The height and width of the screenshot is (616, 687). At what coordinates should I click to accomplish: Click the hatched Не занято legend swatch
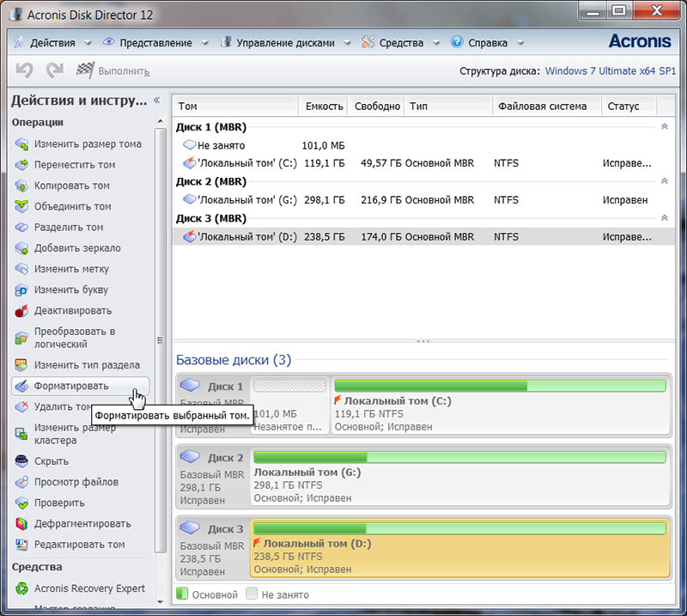point(252,594)
